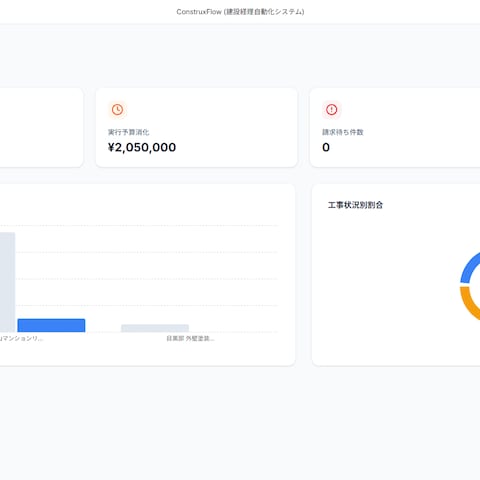Select the orange segment of the donut chart
The height and width of the screenshot is (480, 480).
(x=470, y=303)
